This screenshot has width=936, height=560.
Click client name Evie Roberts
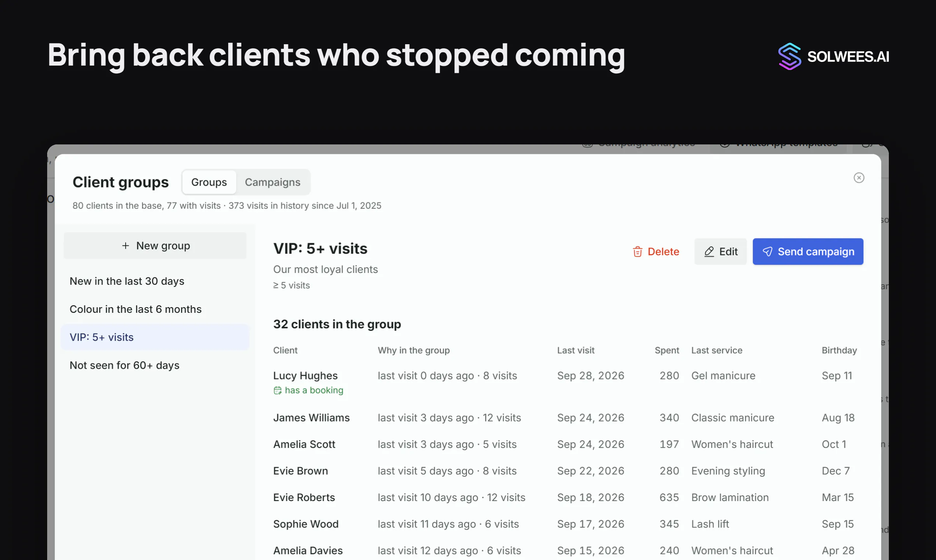coord(304,498)
